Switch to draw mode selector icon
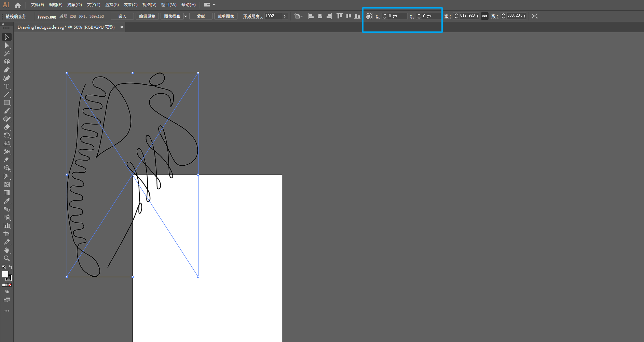Image resolution: width=644 pixels, height=342 pixels. (x=7, y=292)
